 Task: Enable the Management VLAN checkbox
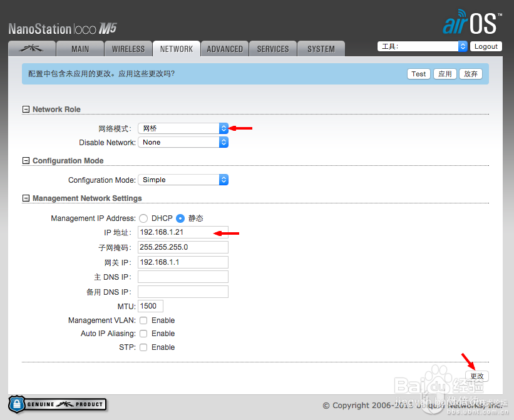point(143,320)
